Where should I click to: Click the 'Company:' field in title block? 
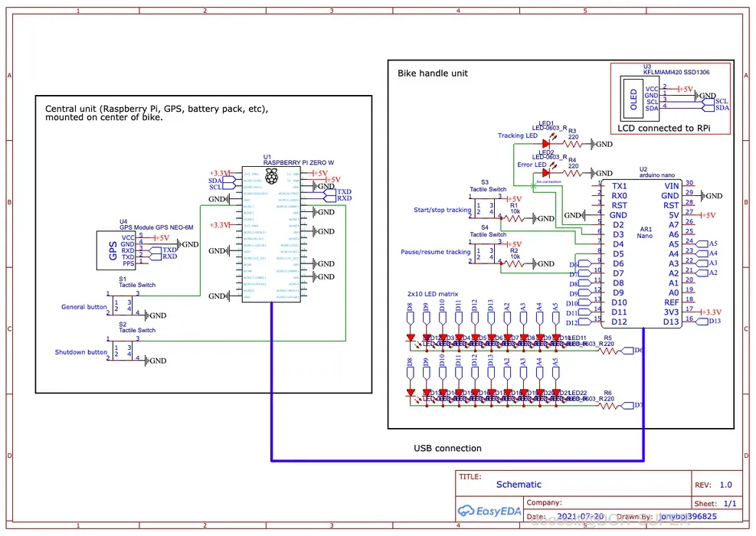point(545,502)
